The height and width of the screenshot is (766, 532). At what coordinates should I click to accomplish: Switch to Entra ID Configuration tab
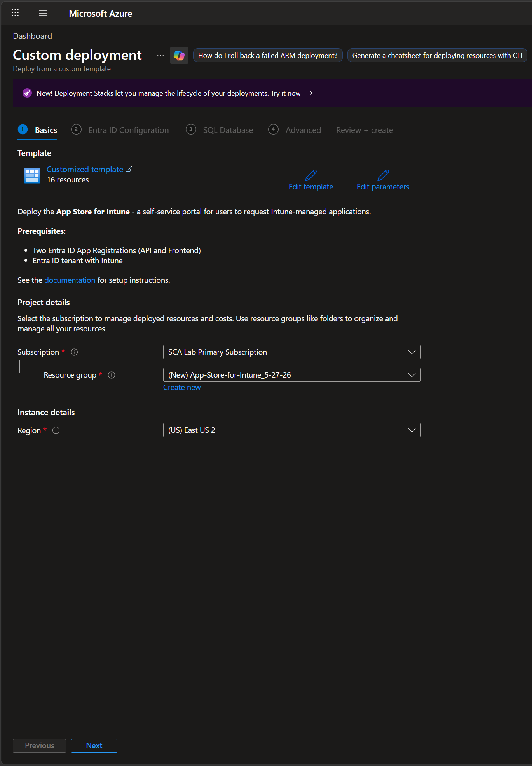coord(129,130)
